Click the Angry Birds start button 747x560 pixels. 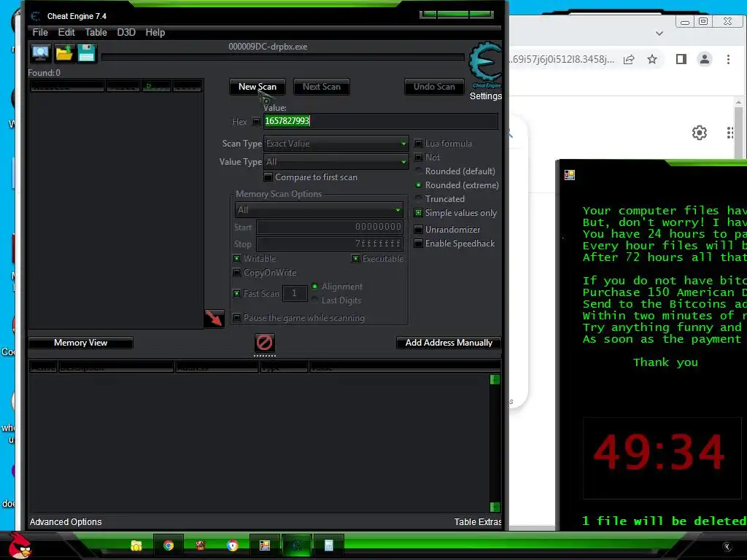tap(20, 545)
